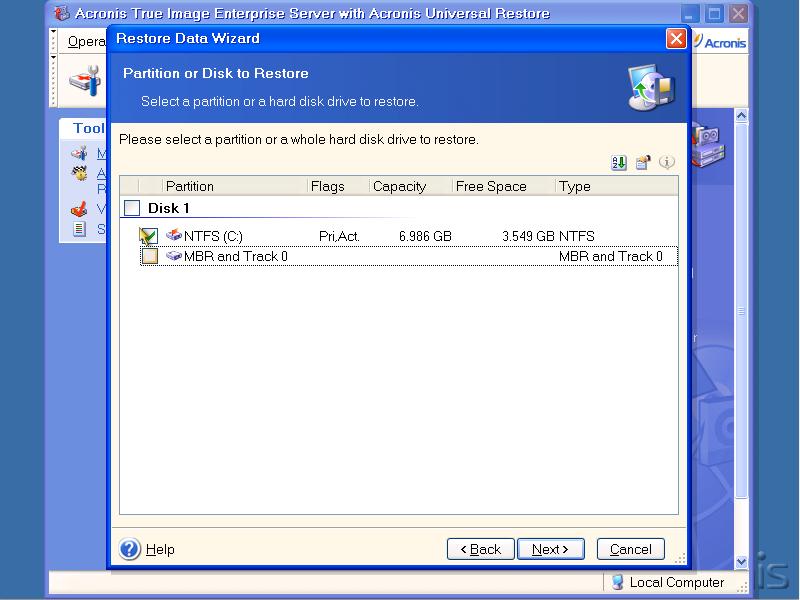The height and width of the screenshot is (600, 800).
Task: Click the NTFS (C:) drive icon
Action: (174, 236)
